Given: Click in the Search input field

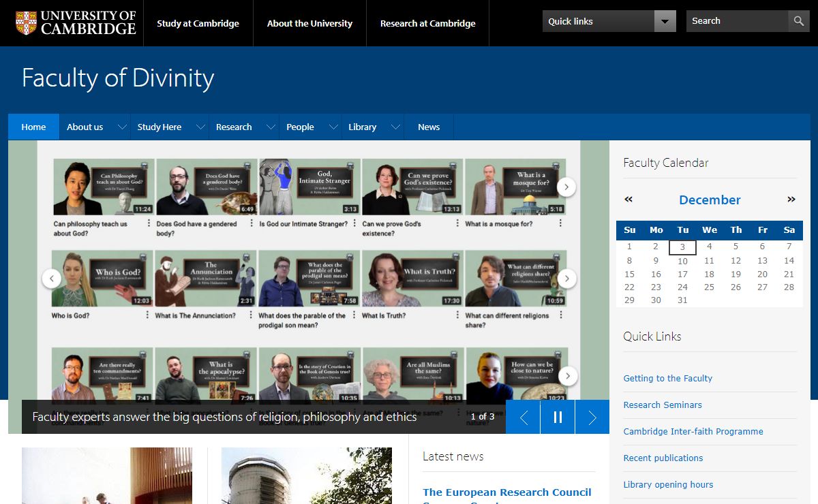Looking at the screenshot, I should tap(737, 21).
